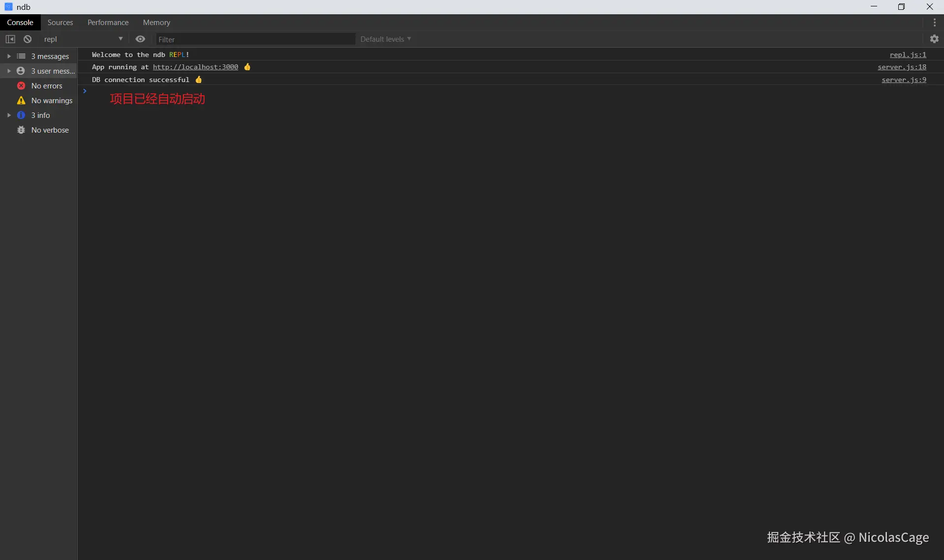Click the repl.js:1 source link
The height and width of the screenshot is (560, 944).
point(907,55)
